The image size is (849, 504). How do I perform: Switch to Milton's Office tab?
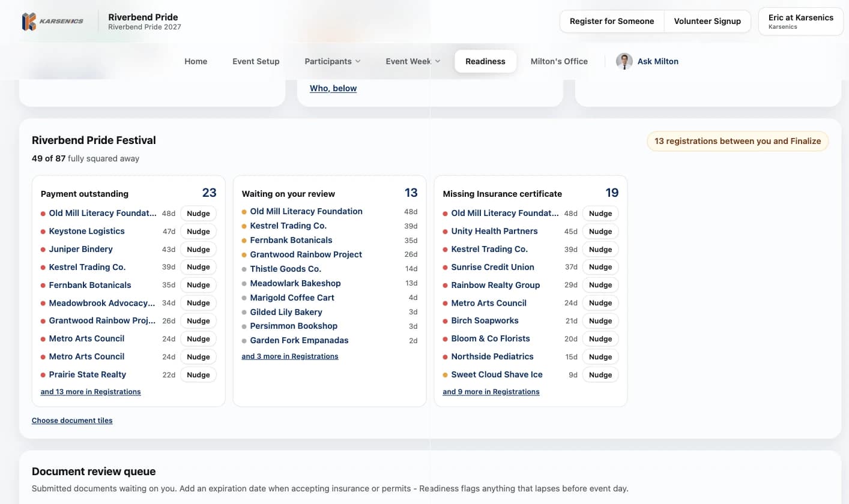click(x=559, y=61)
